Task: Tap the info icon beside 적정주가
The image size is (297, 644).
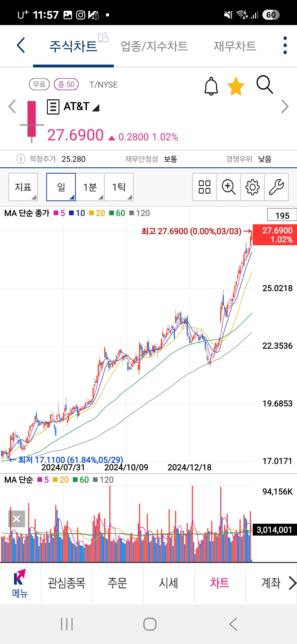Action: (x=21, y=159)
